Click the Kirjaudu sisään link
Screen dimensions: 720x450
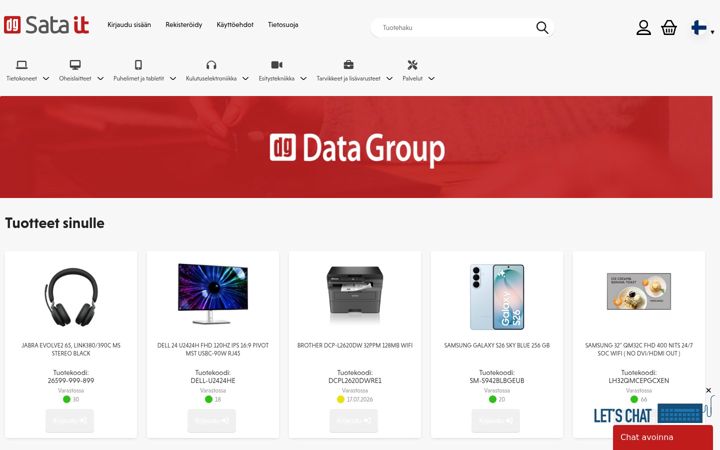(x=129, y=25)
